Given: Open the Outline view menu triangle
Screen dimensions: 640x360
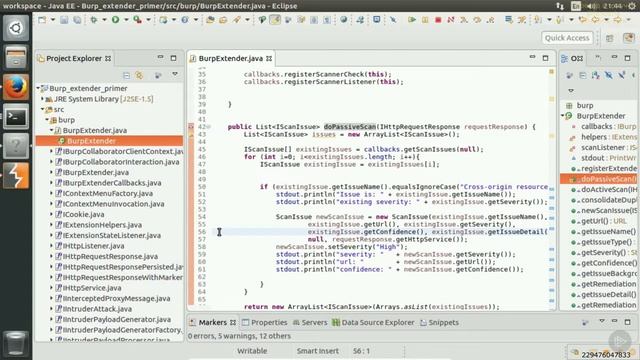Looking at the screenshot, I should 571,91.
